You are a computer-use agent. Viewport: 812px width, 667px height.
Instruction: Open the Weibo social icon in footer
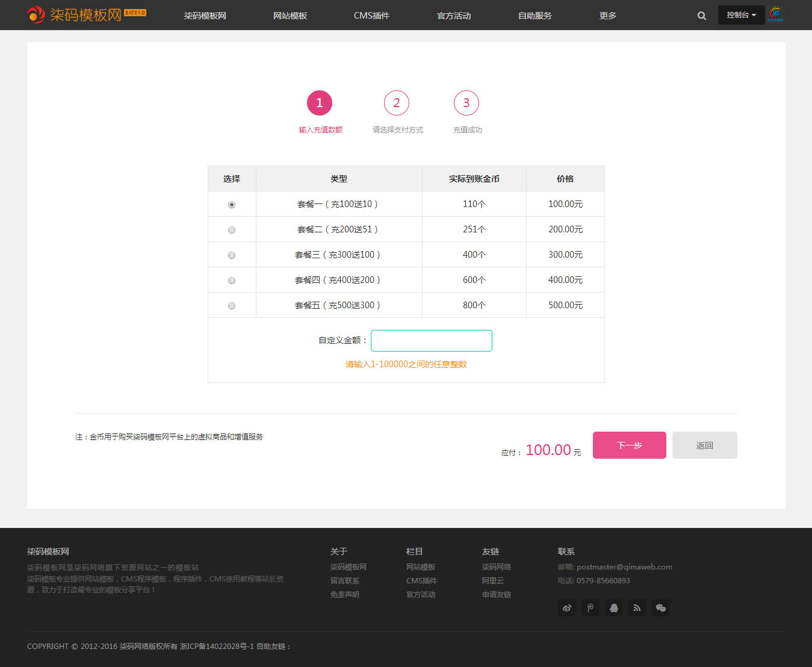pos(567,608)
